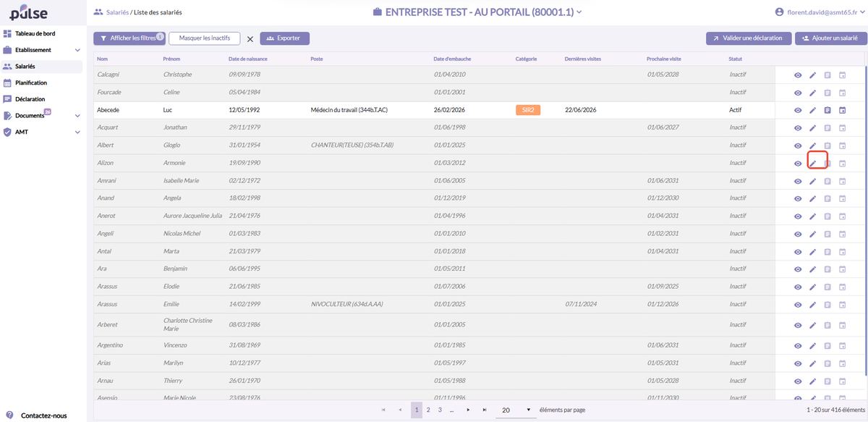The width and height of the screenshot is (868, 422).
Task: View details of employee Acquart Jonathan
Action: tap(798, 128)
